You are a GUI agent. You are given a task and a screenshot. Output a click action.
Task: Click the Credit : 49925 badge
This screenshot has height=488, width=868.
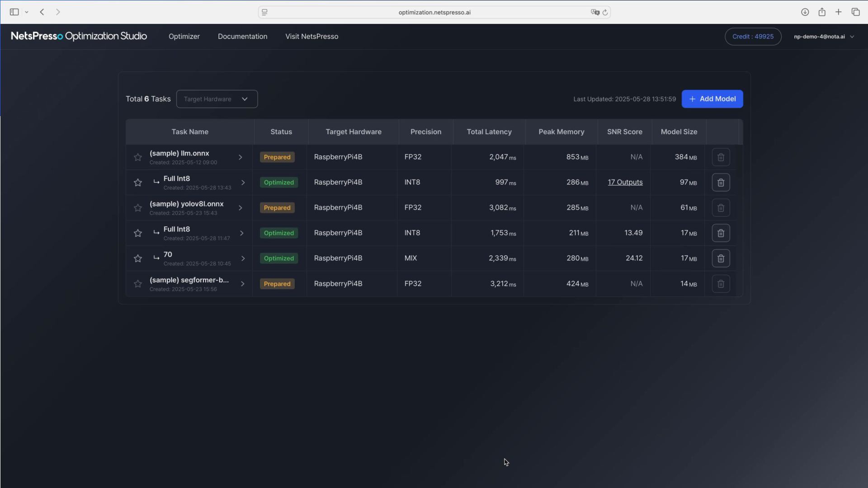pos(753,37)
